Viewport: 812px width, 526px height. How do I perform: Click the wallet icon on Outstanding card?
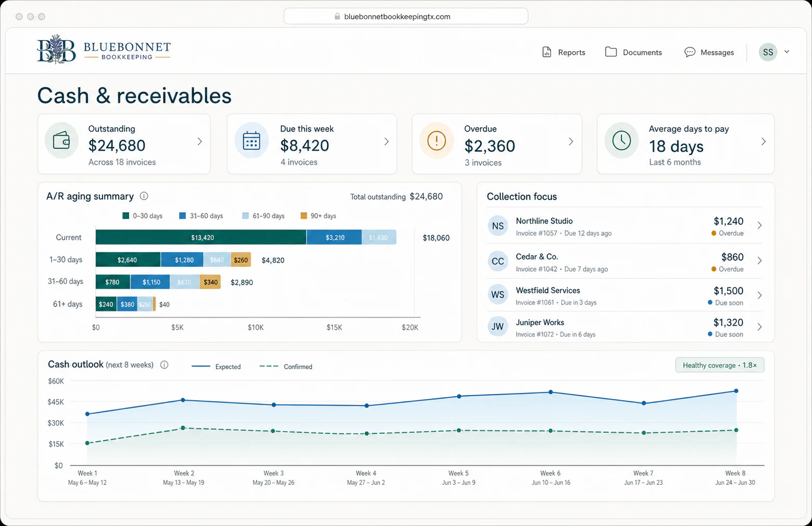pos(61,141)
